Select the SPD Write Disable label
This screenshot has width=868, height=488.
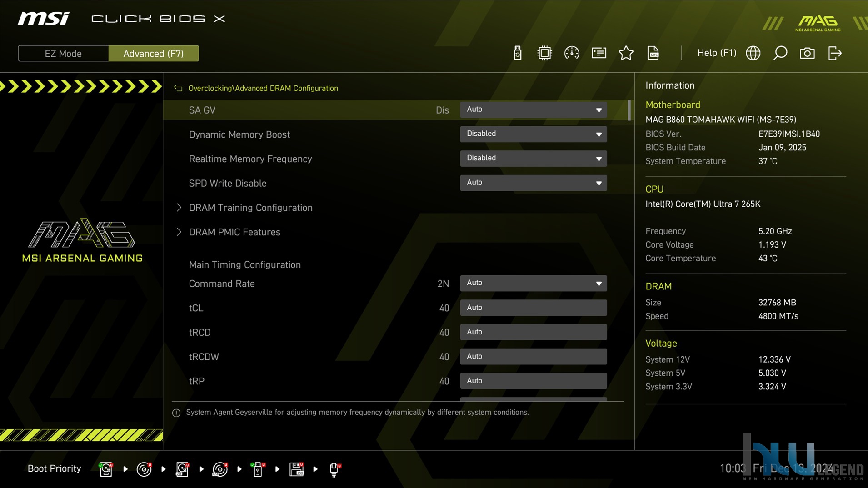tap(228, 183)
